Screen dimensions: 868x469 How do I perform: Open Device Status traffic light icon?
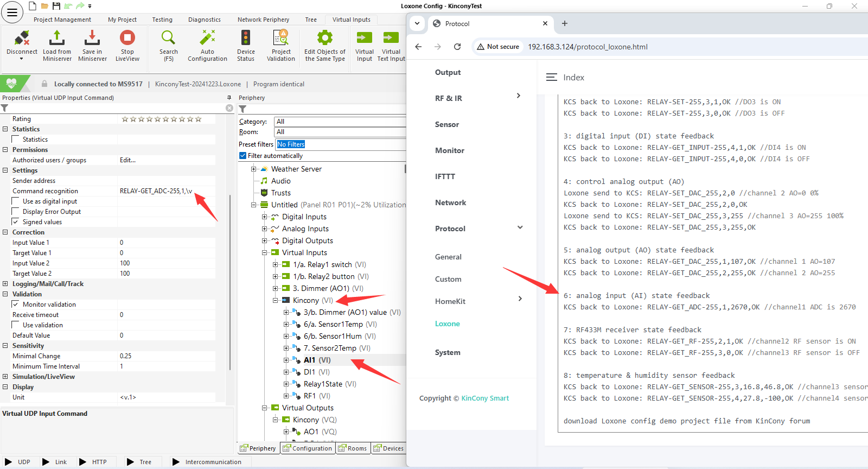click(246, 39)
